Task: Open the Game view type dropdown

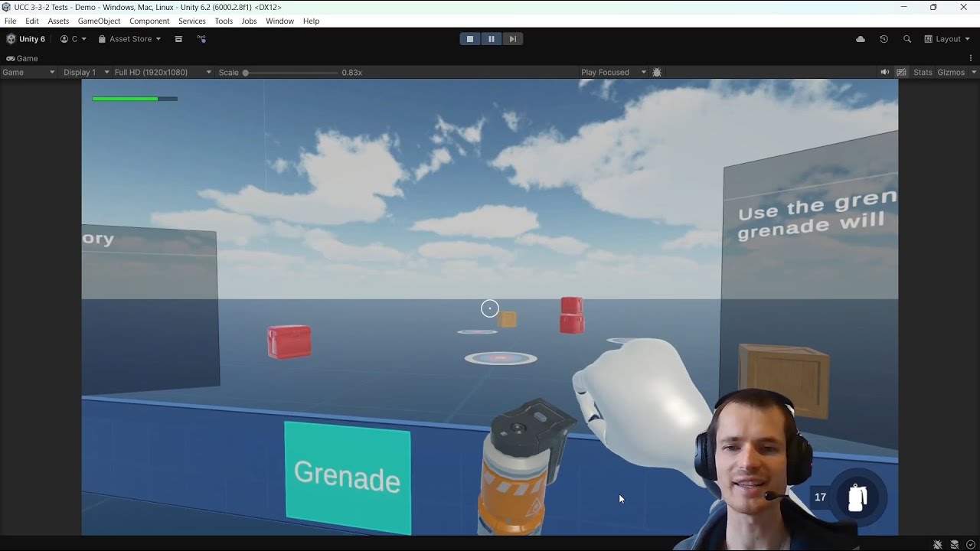Action: pyautogui.click(x=28, y=72)
